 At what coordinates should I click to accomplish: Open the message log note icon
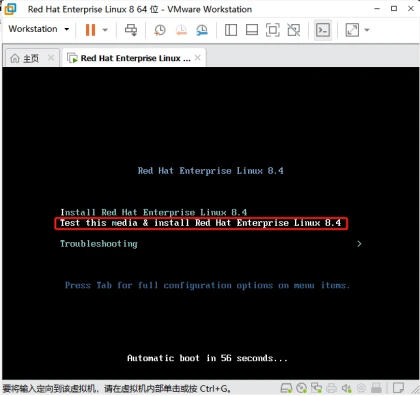pos(398,388)
